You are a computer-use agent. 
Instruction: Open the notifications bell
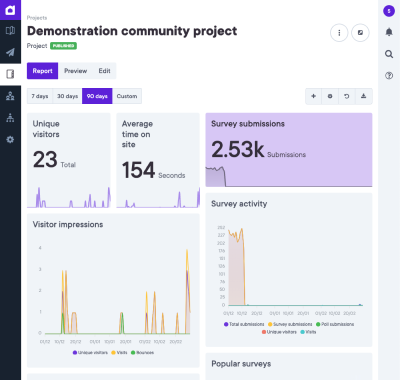pos(389,32)
